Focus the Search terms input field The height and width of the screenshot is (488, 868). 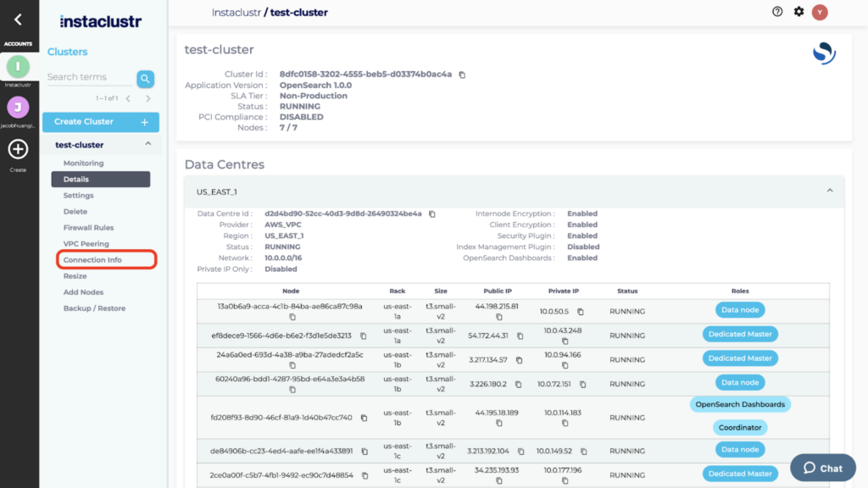[88, 77]
